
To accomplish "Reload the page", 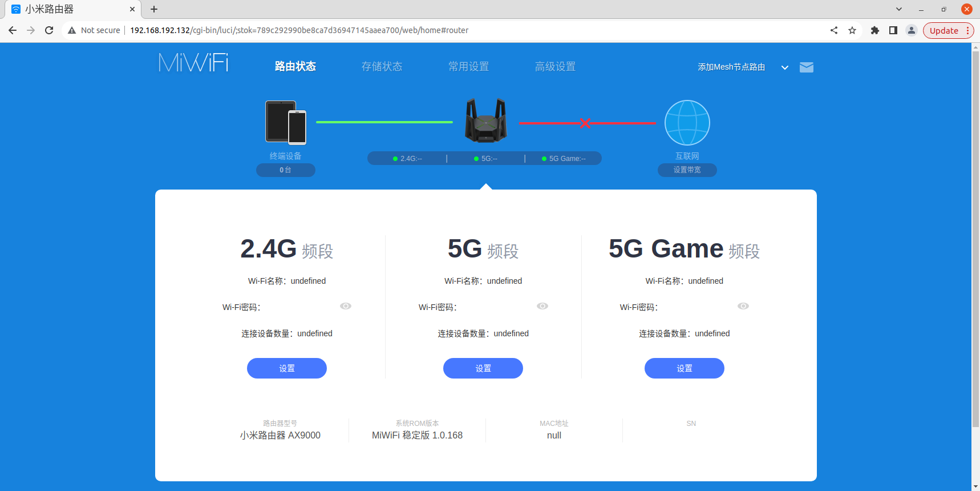I will pos(49,30).
